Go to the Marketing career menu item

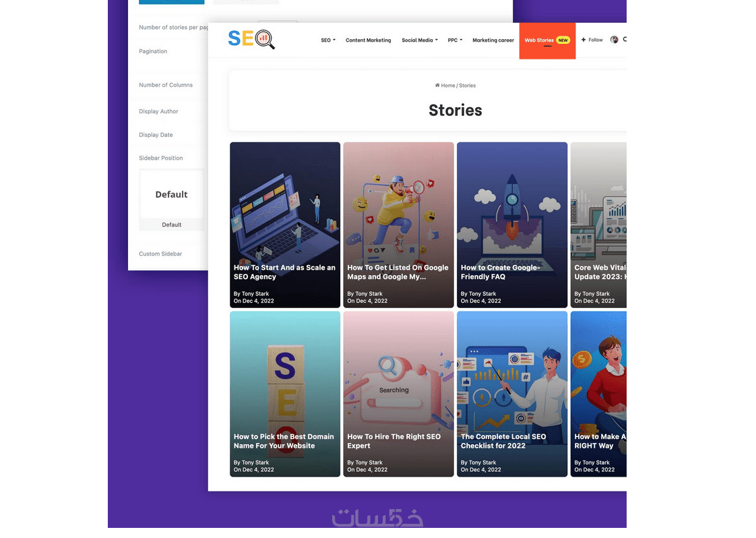coord(493,40)
